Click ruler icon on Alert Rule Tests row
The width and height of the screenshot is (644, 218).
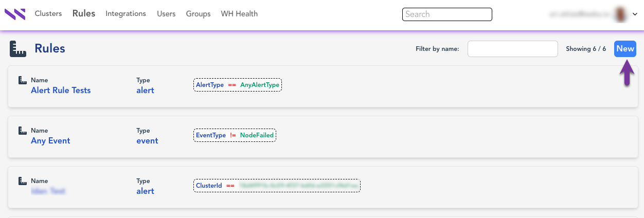coord(23,80)
